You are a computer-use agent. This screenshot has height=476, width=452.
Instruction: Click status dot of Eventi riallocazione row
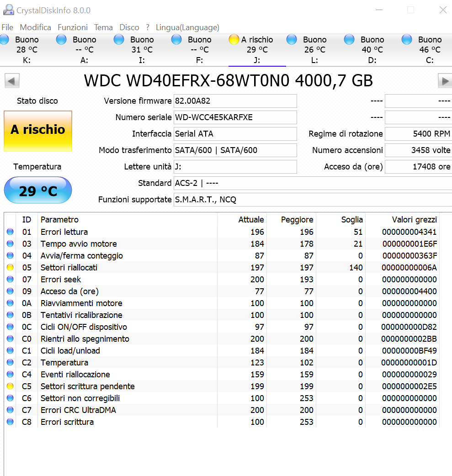(x=10, y=374)
